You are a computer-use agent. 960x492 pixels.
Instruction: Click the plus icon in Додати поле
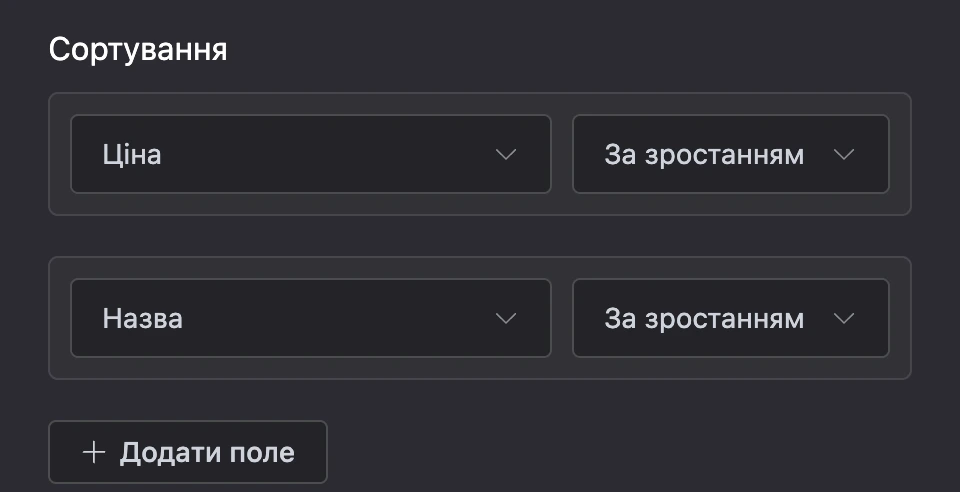pyautogui.click(x=94, y=453)
